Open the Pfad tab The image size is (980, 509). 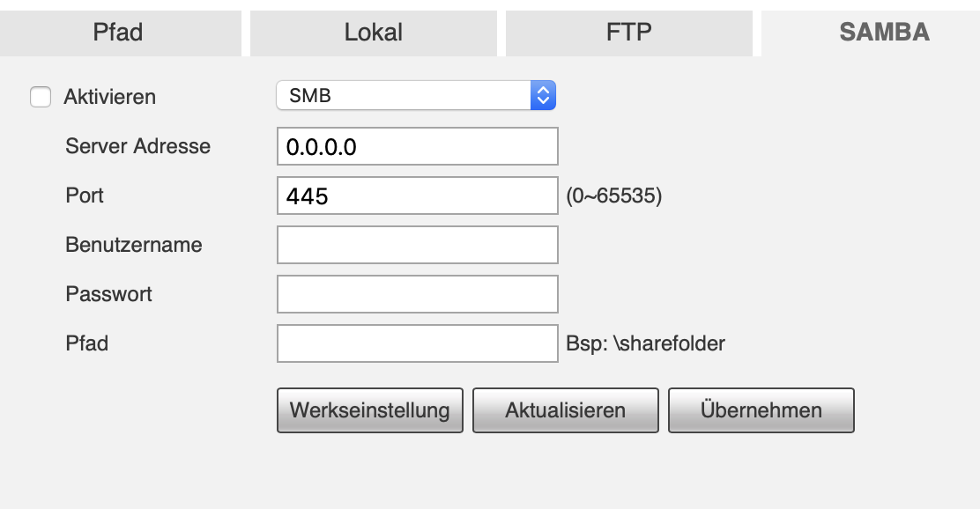[120, 33]
